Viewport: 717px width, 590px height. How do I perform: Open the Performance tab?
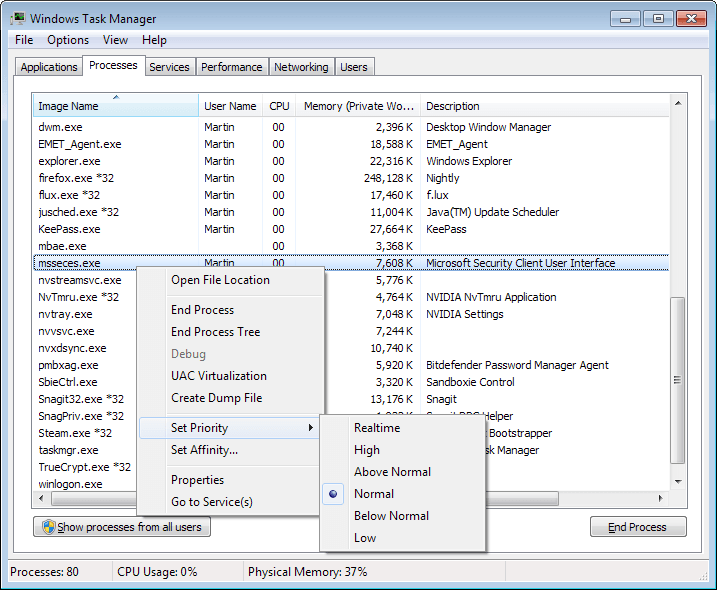[232, 67]
